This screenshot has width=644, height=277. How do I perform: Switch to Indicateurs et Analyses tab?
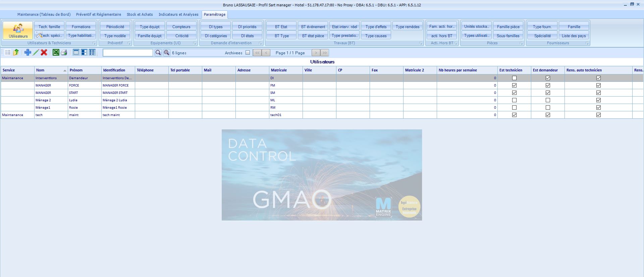click(178, 14)
